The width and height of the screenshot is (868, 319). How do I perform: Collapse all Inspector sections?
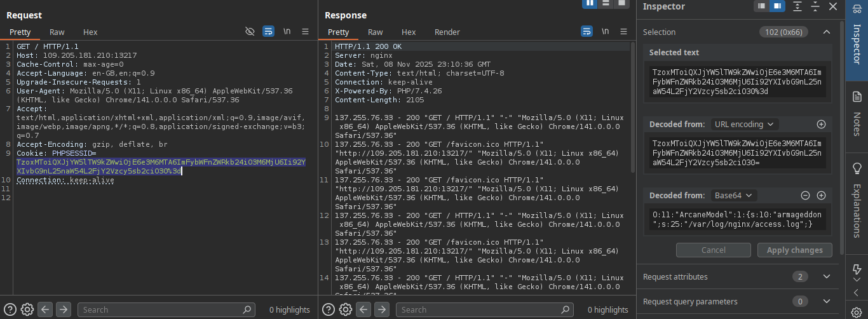[x=815, y=6]
